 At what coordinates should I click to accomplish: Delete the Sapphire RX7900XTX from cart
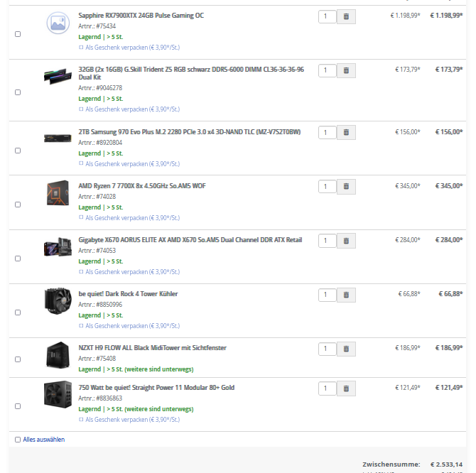346,16
